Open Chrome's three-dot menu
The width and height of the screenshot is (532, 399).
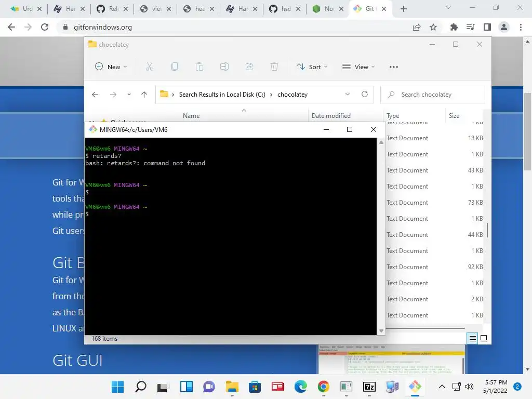tap(521, 27)
